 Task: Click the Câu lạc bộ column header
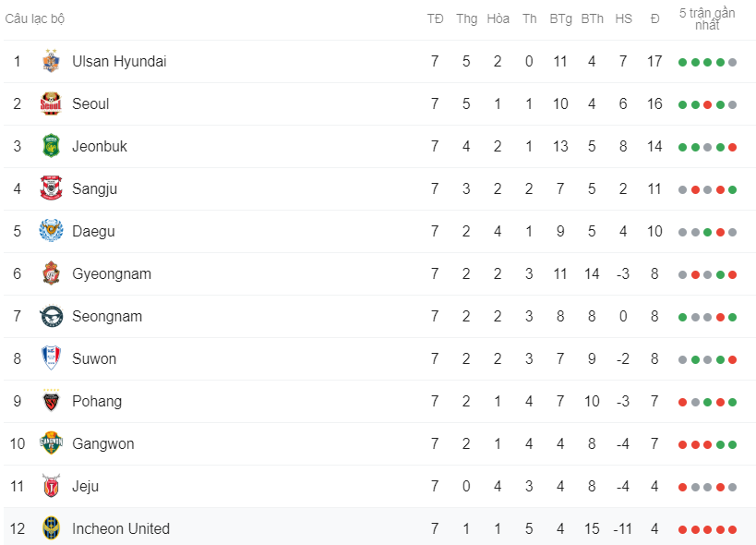(x=35, y=18)
